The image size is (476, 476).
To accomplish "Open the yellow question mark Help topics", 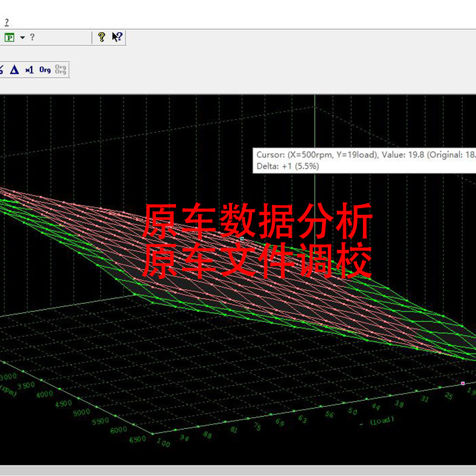I will pyautogui.click(x=101, y=37).
